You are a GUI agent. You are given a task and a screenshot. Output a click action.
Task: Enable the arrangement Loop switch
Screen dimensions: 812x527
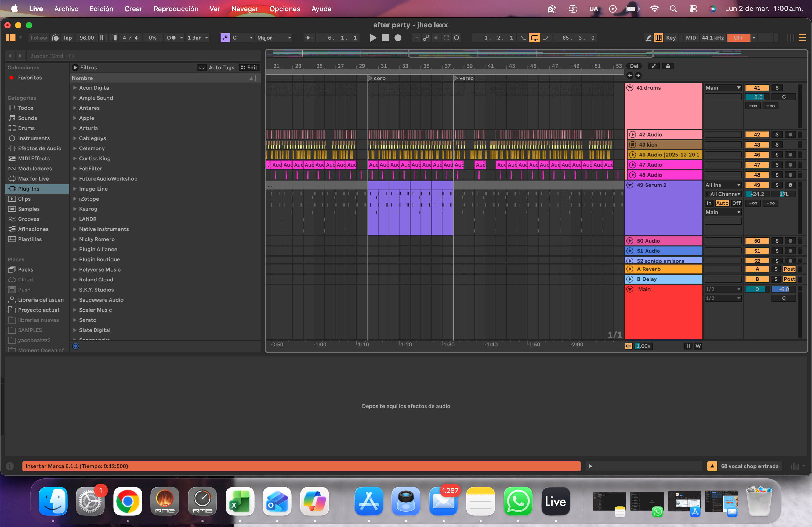pos(534,38)
